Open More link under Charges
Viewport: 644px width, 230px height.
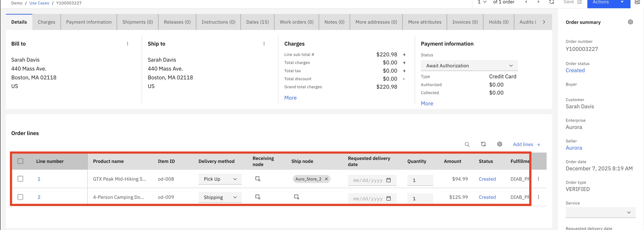click(290, 98)
